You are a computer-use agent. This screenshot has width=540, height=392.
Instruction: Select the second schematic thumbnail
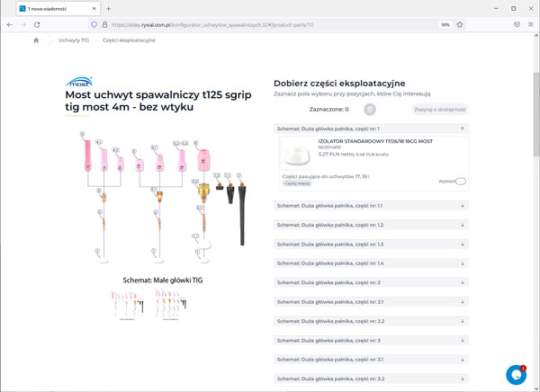pyautogui.click(x=170, y=305)
